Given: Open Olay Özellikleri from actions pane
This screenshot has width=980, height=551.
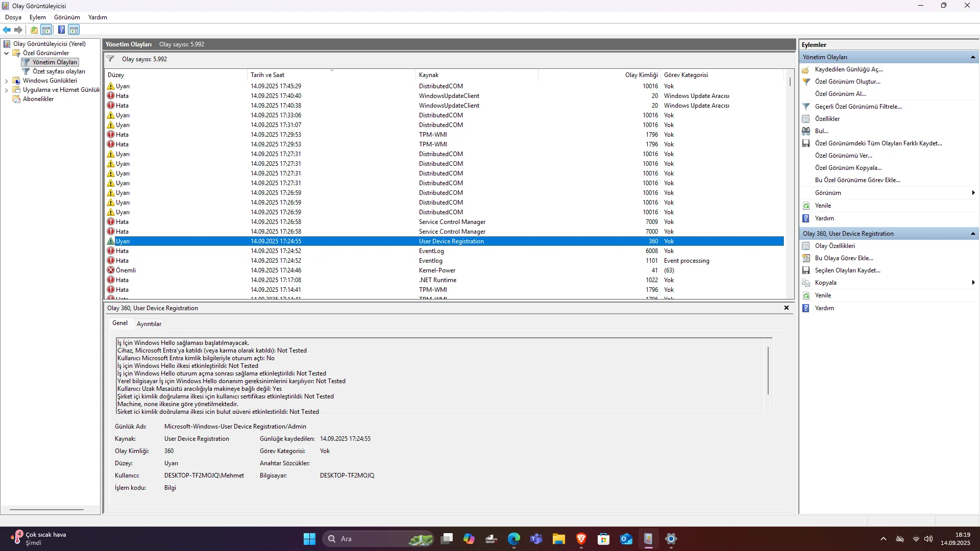Looking at the screenshot, I should [x=835, y=246].
